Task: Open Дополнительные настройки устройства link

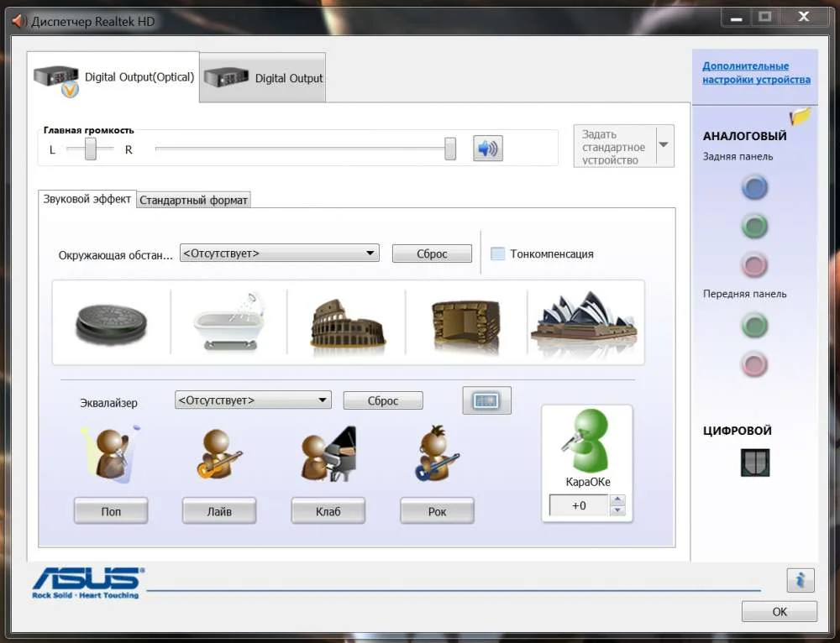Action: point(756,73)
